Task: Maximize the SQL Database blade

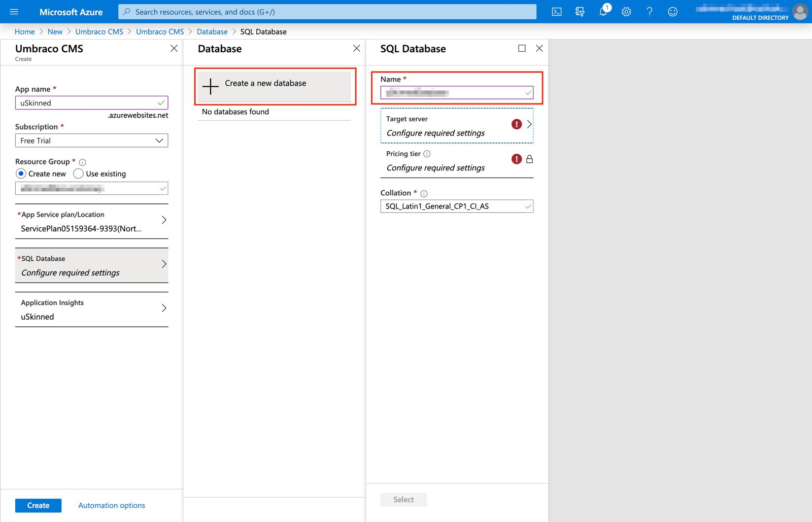Action: pos(522,48)
